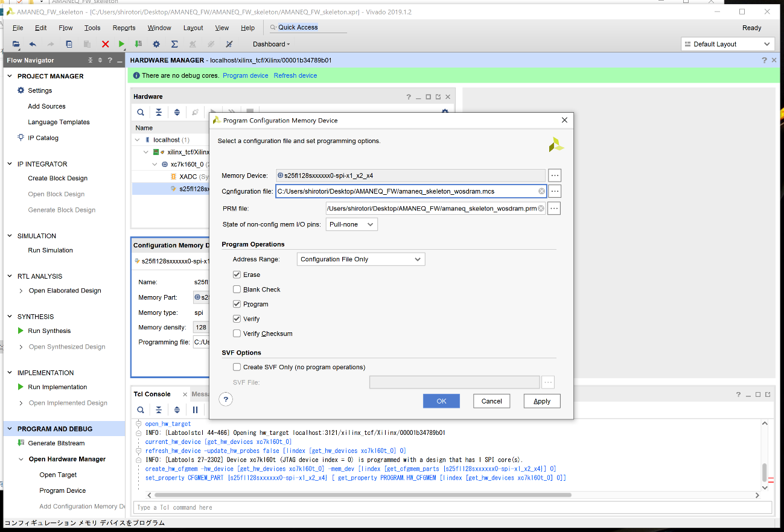784x532 pixels.
Task: Open file browser for the Configuration file
Action: tap(555, 191)
